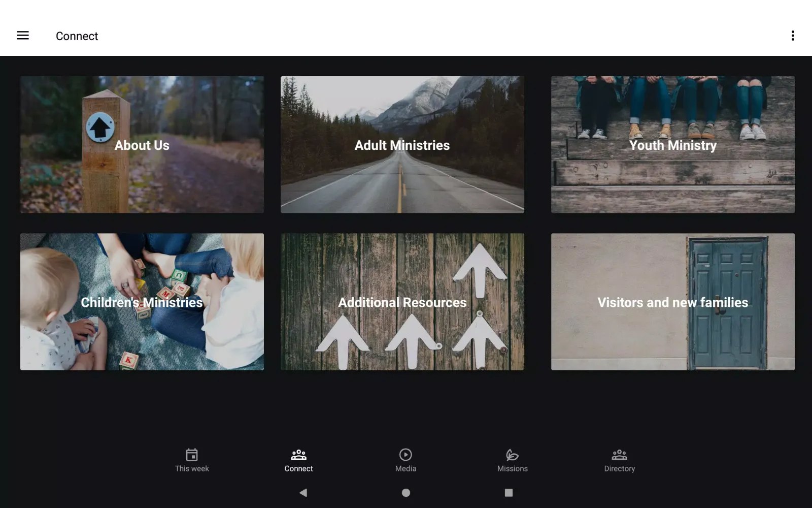The image size is (812, 508).
Task: Tap the calendar icon for This week
Action: pyautogui.click(x=192, y=454)
